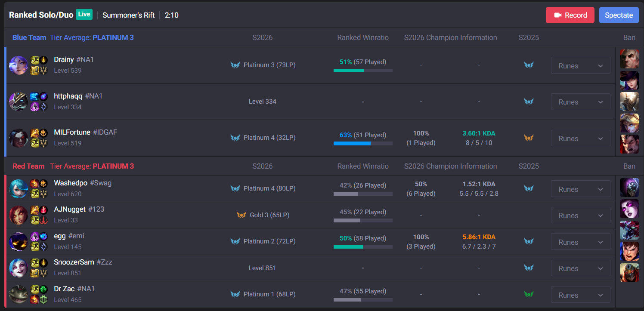
Task: Click httphaqq's S2025 rank emblem
Action: (529, 102)
